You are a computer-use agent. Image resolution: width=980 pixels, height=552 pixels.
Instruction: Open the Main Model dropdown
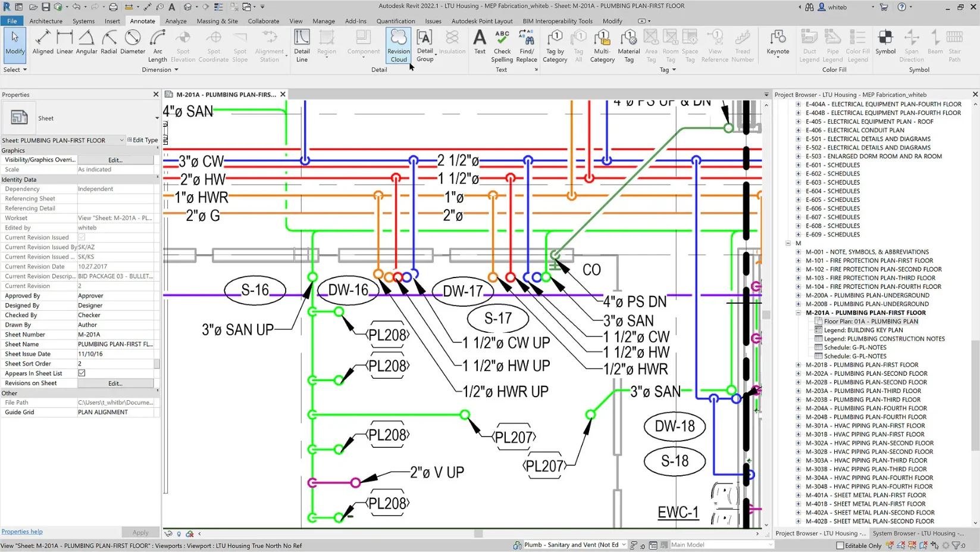pos(770,544)
